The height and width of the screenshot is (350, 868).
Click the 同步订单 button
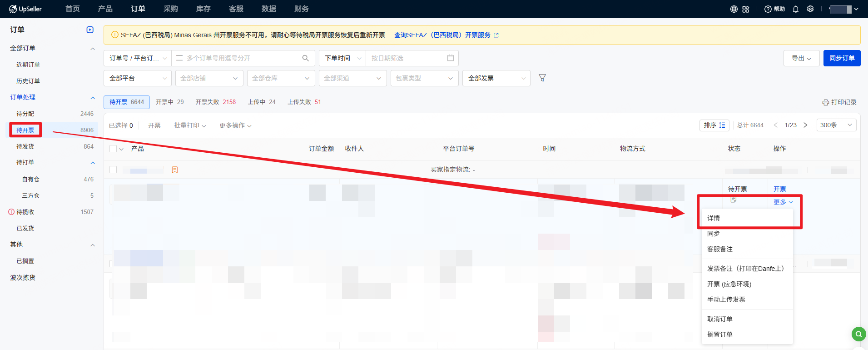click(842, 58)
